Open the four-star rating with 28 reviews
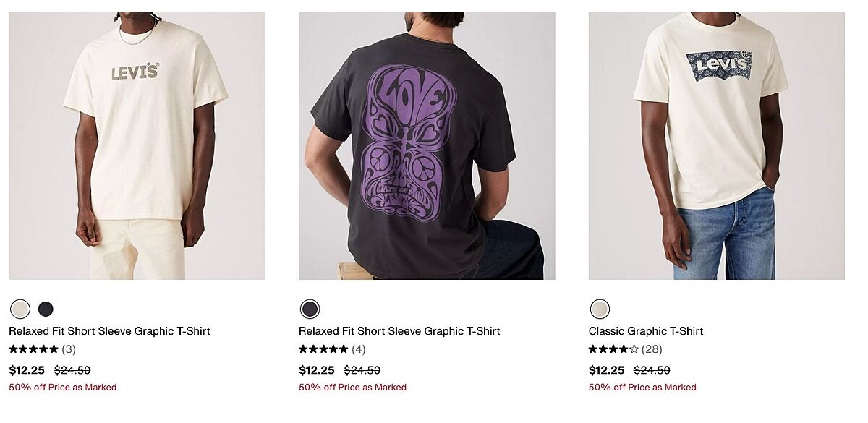 coord(613,349)
